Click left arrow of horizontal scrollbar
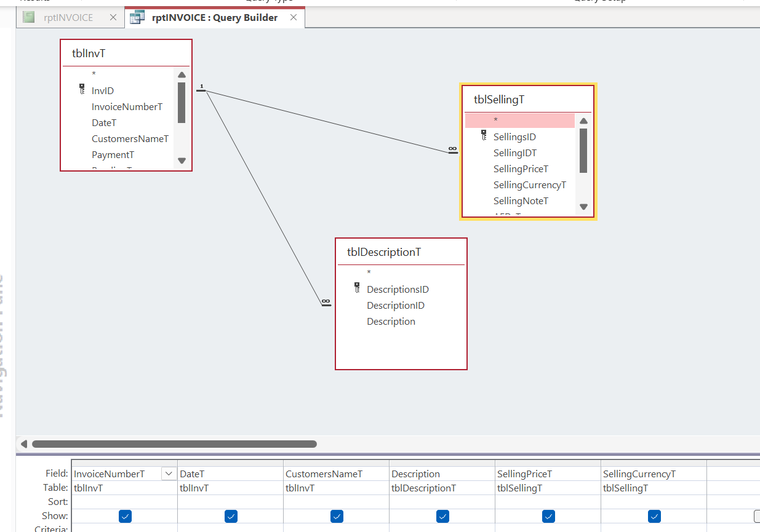This screenshot has height=532, width=760. tap(24, 443)
